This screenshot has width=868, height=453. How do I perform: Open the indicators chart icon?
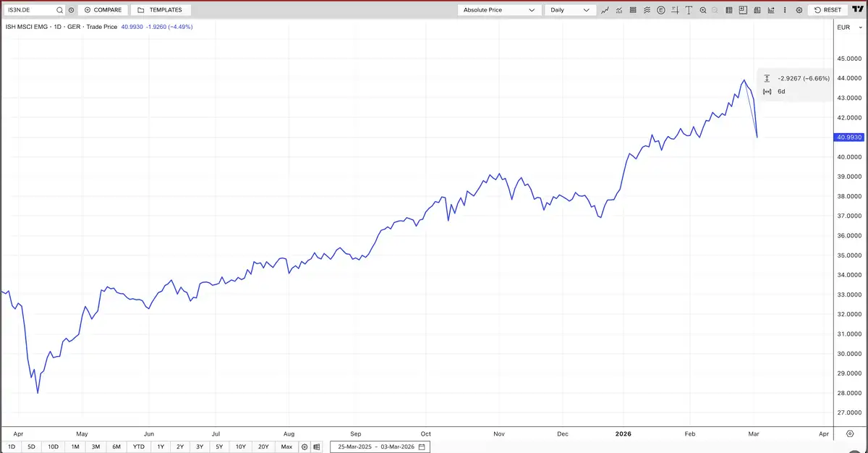click(618, 10)
